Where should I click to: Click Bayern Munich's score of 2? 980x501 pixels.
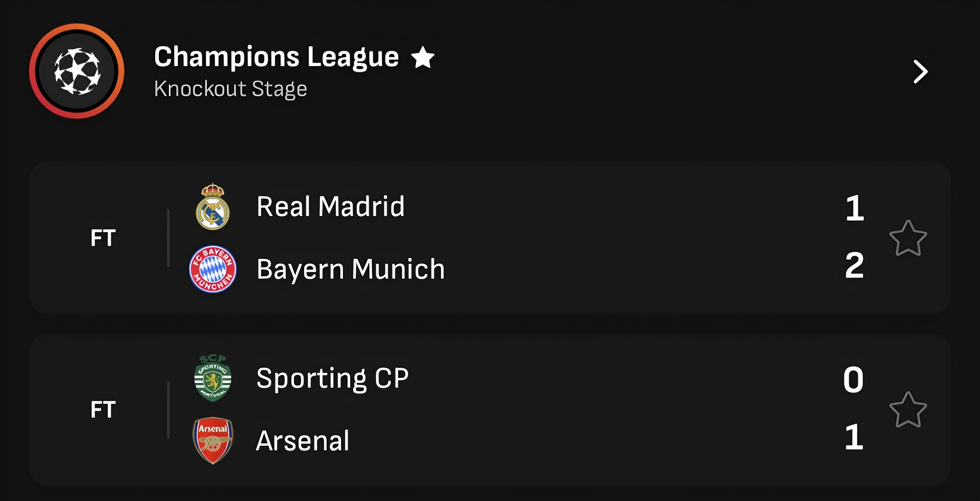tap(854, 266)
